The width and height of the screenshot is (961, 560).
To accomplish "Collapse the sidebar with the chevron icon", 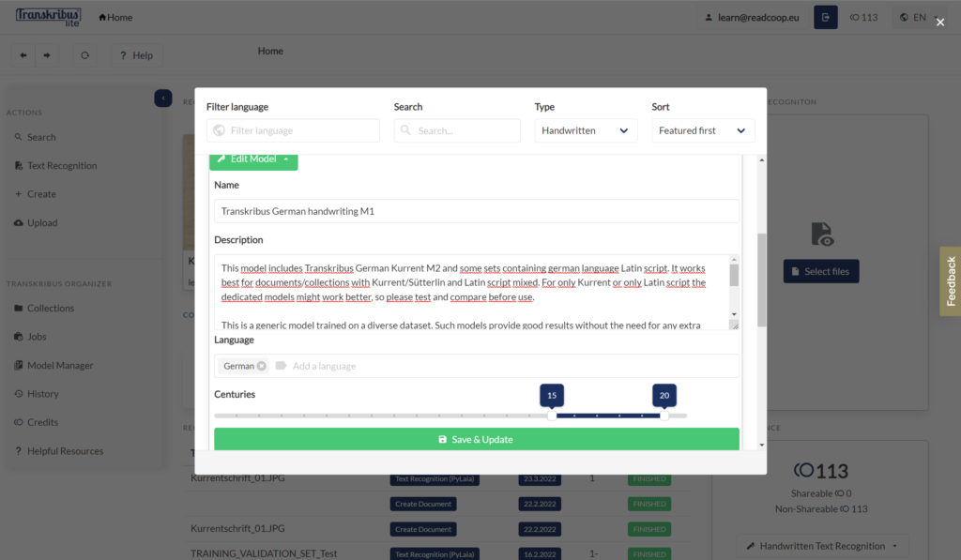I will (x=163, y=98).
